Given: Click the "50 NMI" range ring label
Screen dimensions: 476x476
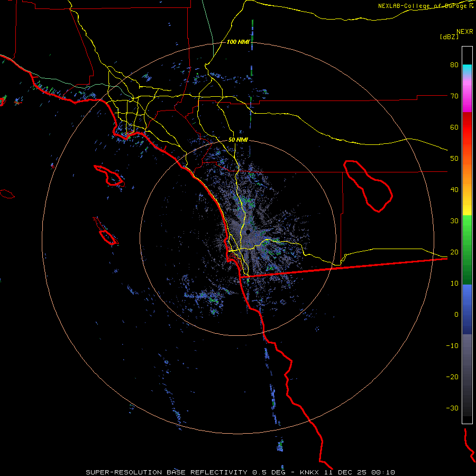Looking at the screenshot, I should [238, 140].
